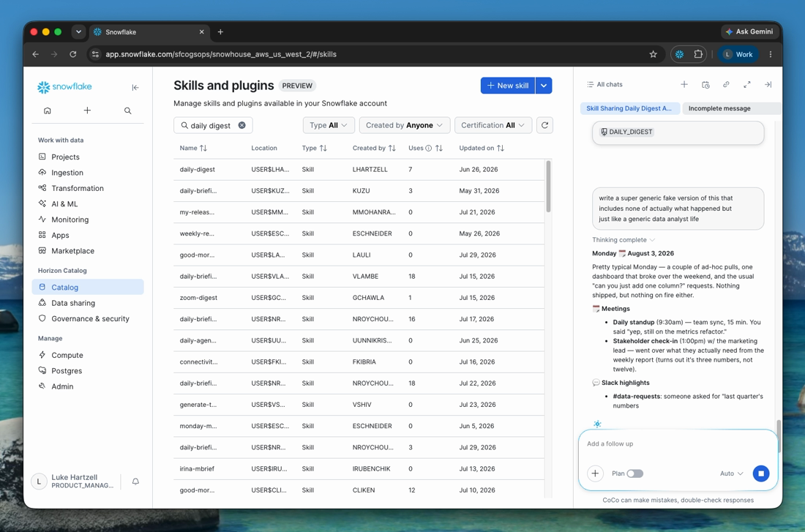Screen dimensions: 805x532
Task: Open the daily-digest skill row
Action: [359, 170]
